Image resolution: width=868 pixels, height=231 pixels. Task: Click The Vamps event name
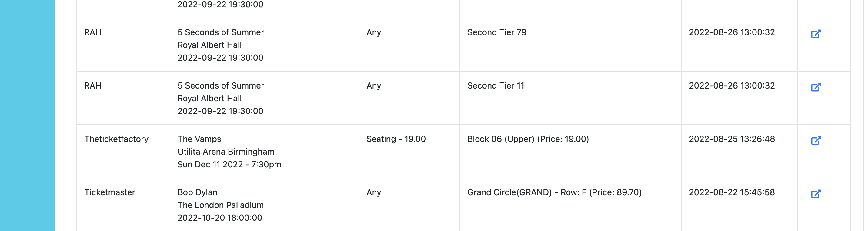pyautogui.click(x=199, y=139)
